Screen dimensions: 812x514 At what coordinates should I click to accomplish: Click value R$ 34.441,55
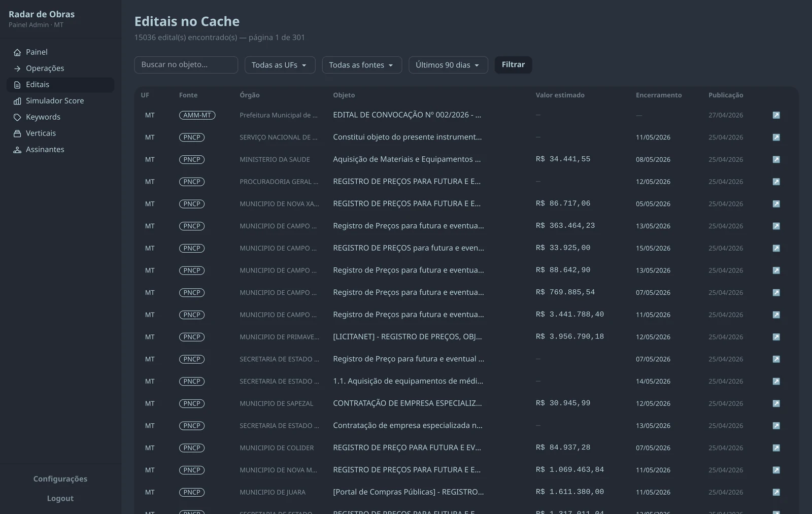[x=563, y=159]
